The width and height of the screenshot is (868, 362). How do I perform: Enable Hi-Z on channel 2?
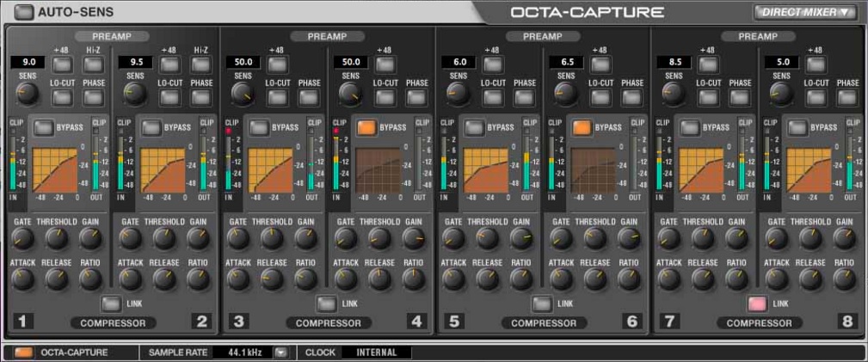(x=201, y=64)
